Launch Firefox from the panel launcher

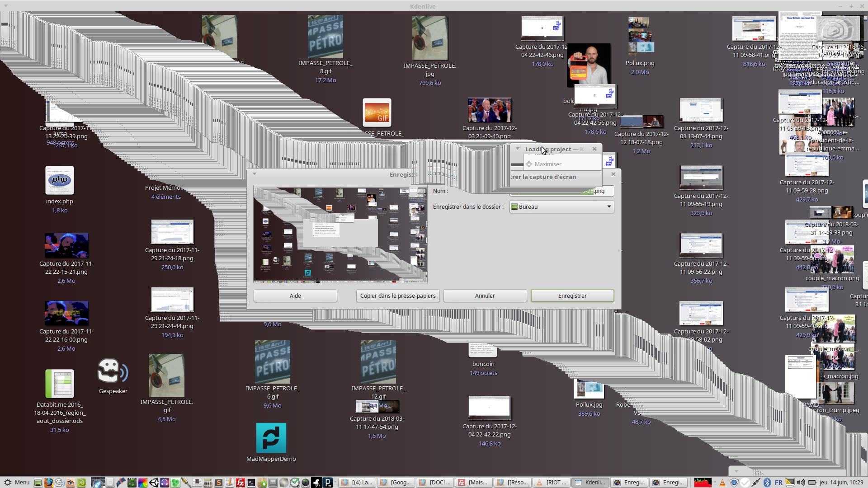pyautogui.click(x=48, y=483)
